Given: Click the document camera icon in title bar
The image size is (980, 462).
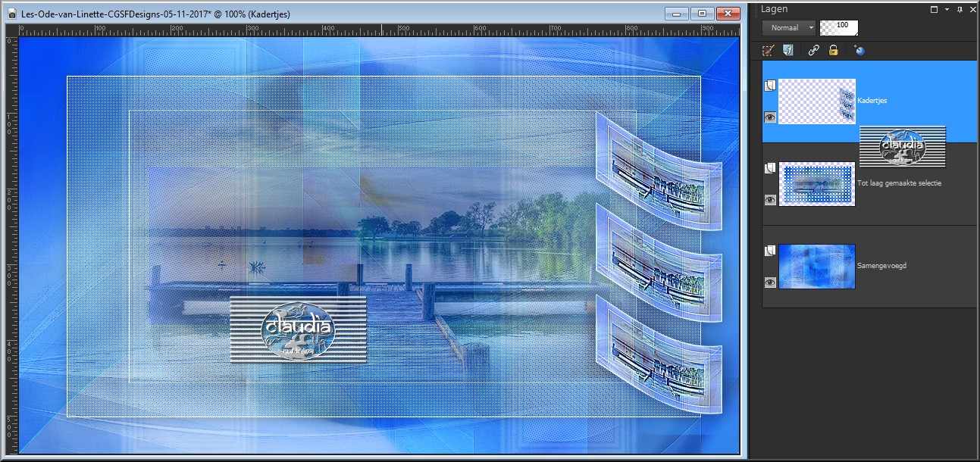Looking at the screenshot, I should (12, 14).
